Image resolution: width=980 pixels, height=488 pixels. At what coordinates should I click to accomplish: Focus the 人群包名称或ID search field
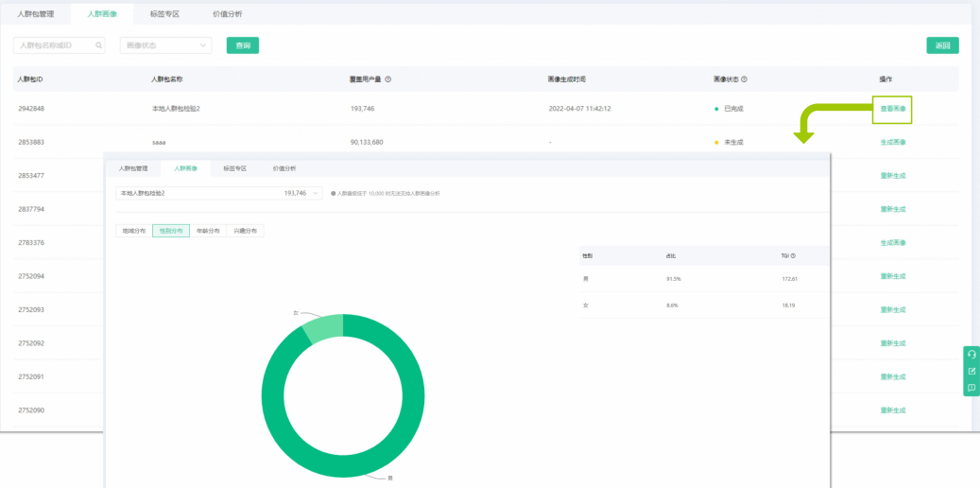click(x=55, y=45)
